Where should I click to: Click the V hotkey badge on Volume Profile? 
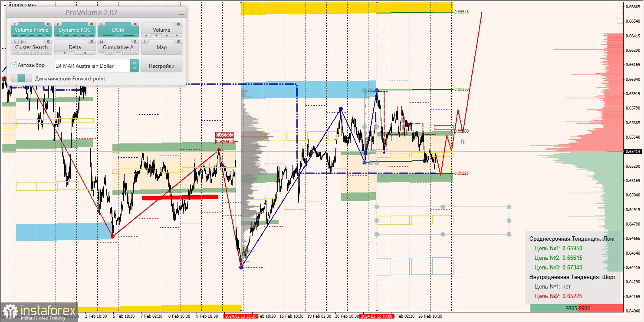pyautogui.click(x=15, y=24)
